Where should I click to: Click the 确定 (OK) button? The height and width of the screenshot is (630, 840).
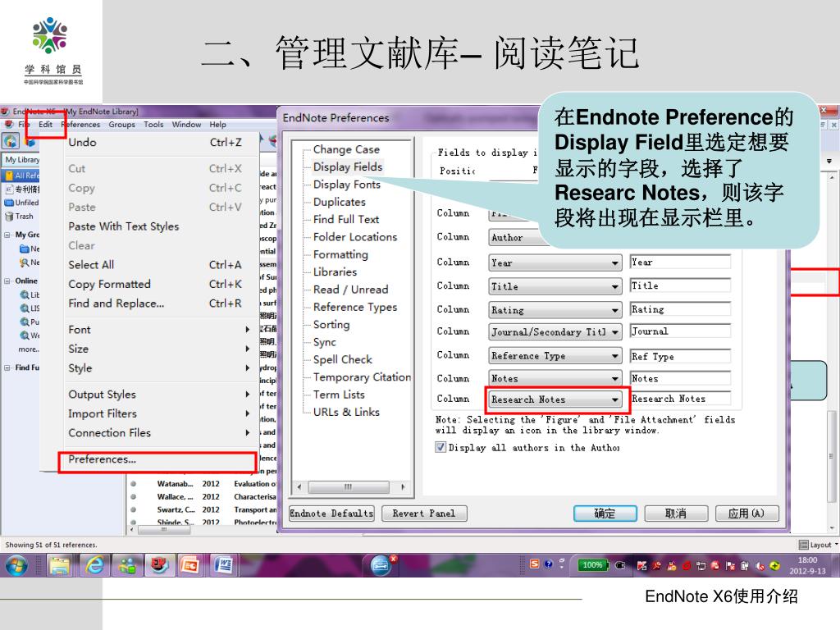click(x=605, y=514)
